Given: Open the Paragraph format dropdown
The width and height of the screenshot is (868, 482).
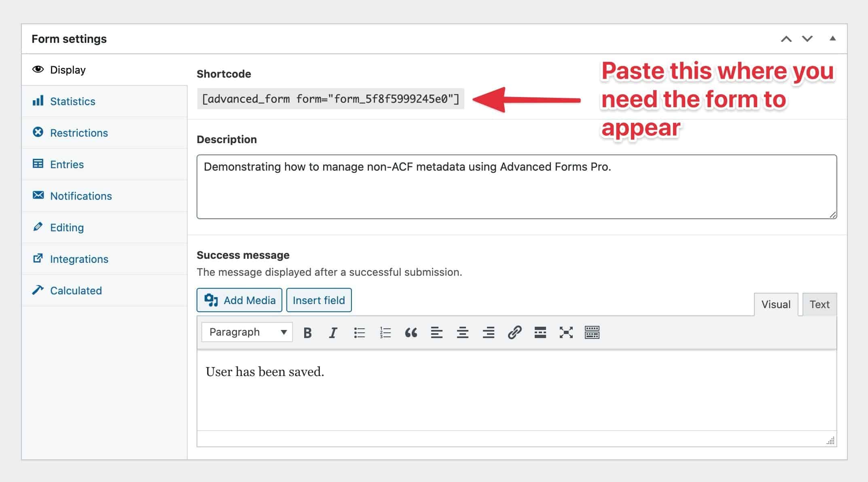Looking at the screenshot, I should point(247,332).
